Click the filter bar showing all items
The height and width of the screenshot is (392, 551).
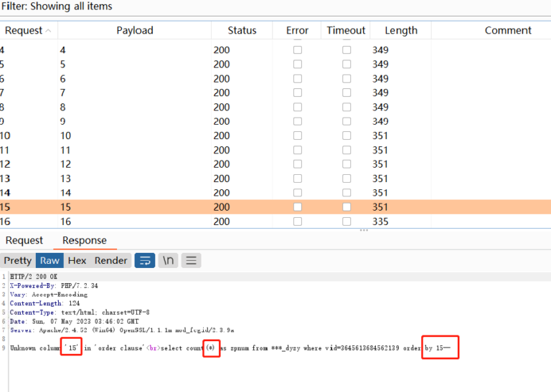(57, 6)
